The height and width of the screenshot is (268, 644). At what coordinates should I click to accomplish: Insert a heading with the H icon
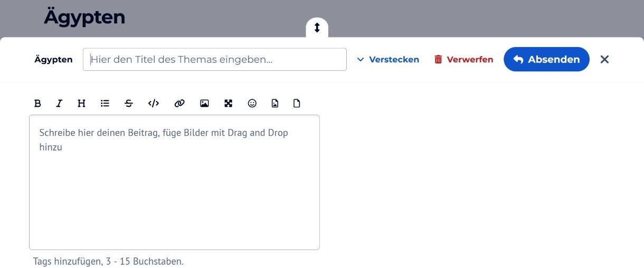click(81, 104)
